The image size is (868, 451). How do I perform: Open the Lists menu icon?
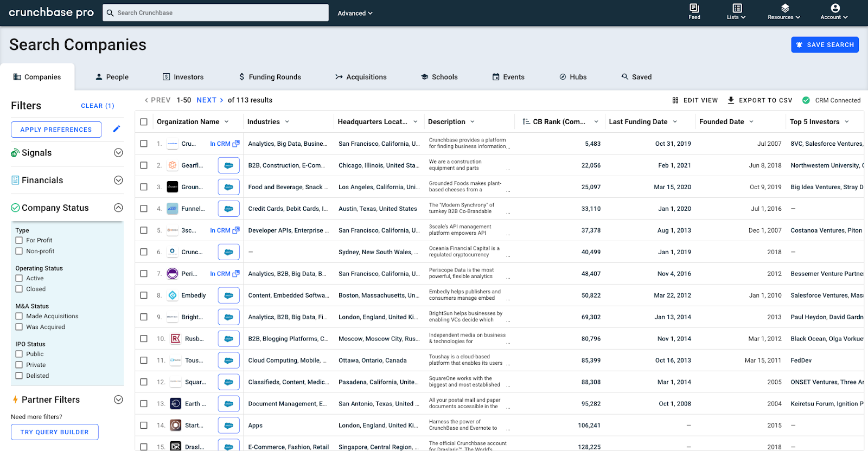[737, 8]
